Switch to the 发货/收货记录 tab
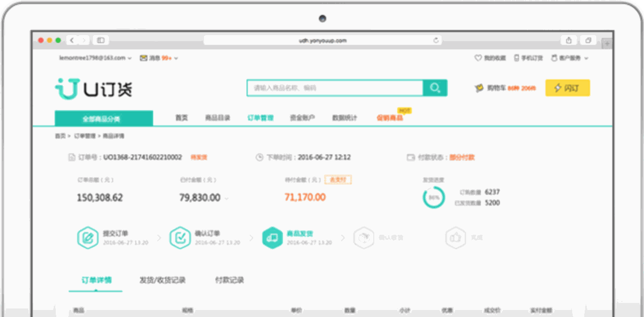This screenshot has height=317, width=644. (162, 280)
